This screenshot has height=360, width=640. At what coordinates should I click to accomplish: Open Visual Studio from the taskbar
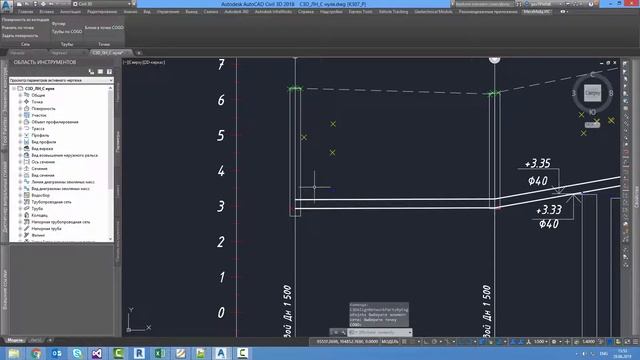click(97, 353)
